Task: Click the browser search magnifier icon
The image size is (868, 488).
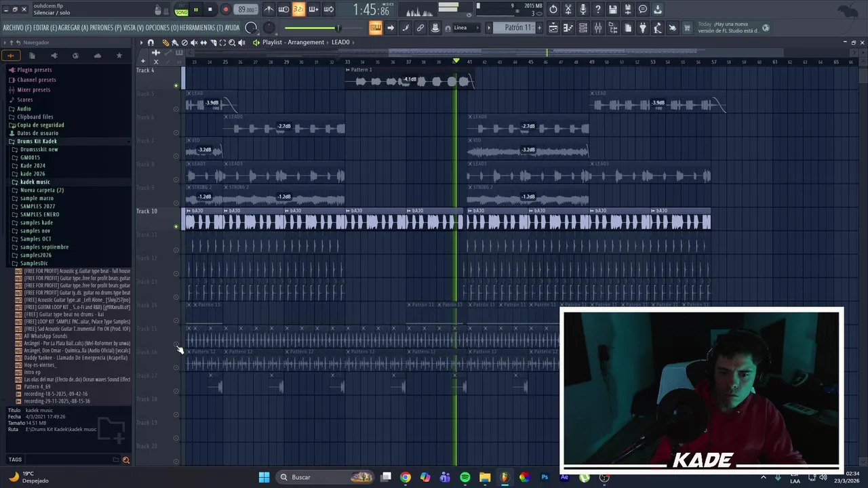Action: (125, 460)
